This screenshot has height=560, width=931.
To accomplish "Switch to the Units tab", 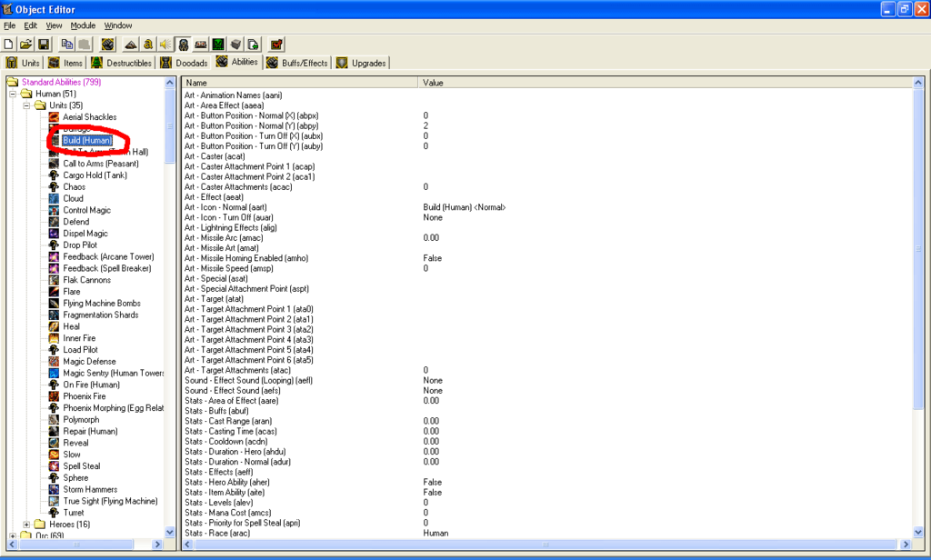I will pos(23,63).
